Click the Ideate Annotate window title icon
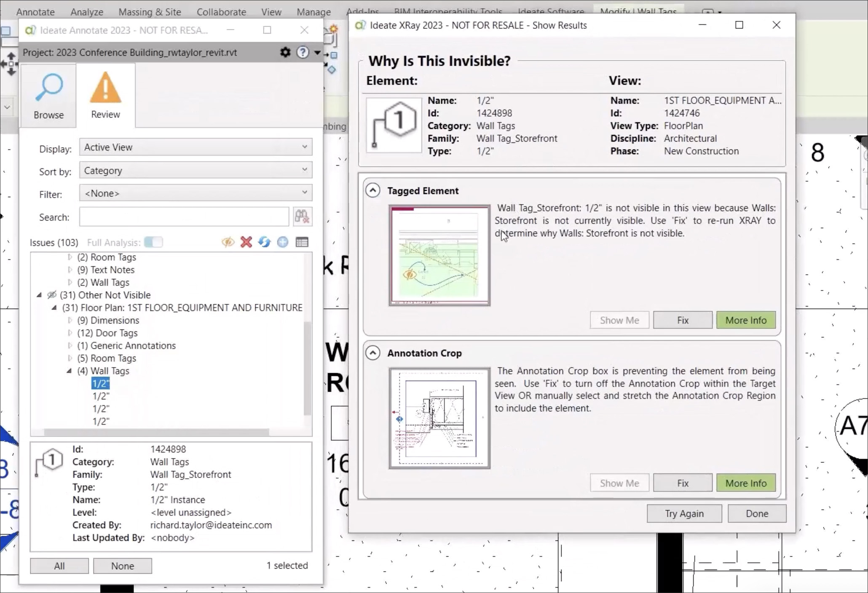 (x=30, y=30)
